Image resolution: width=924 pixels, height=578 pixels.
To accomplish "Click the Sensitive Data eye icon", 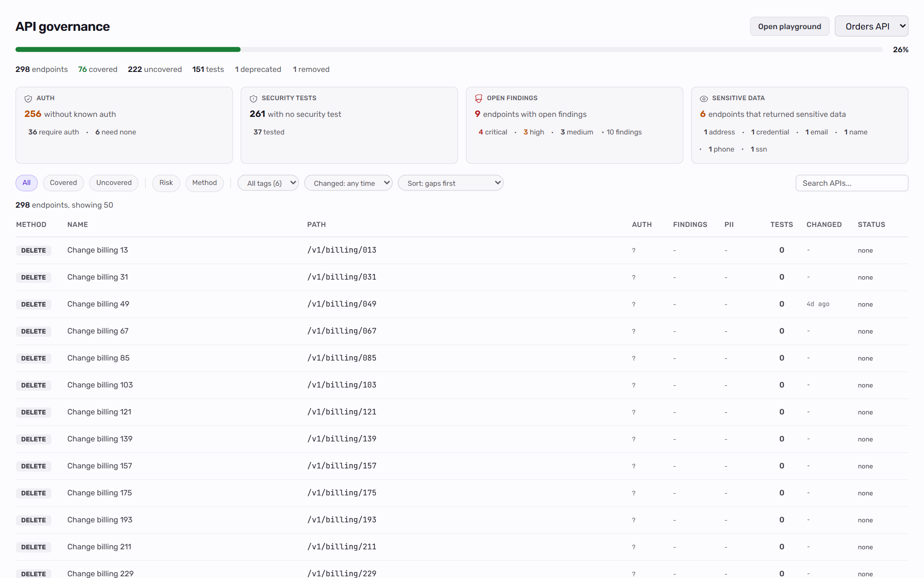I will (x=704, y=98).
